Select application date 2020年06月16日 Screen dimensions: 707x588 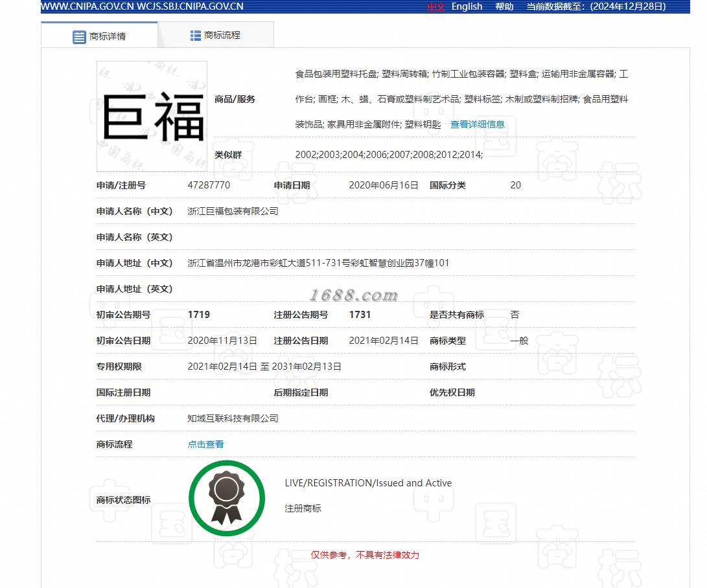coord(384,185)
